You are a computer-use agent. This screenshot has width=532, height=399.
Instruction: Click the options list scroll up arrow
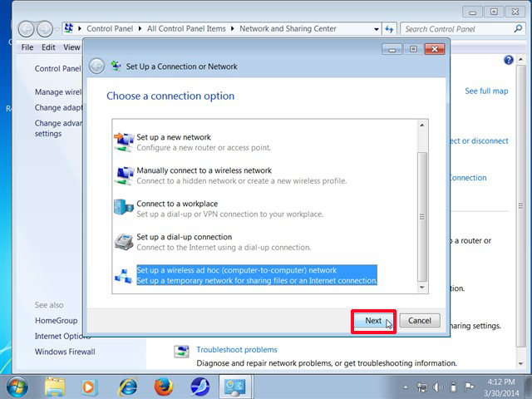pyautogui.click(x=422, y=125)
